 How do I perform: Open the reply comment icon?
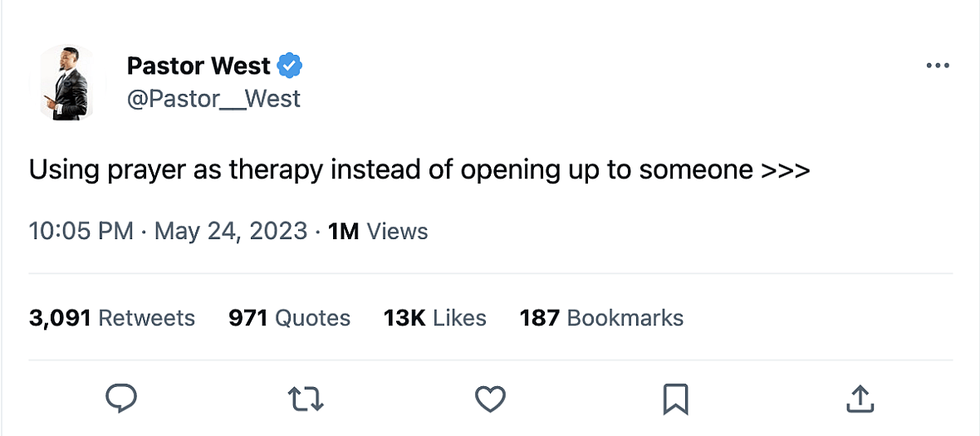click(121, 399)
